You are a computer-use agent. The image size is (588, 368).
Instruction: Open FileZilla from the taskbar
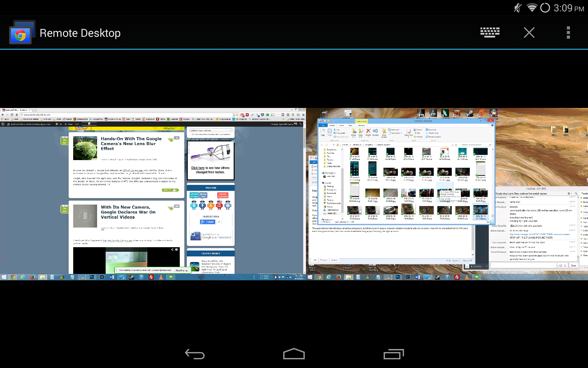pyautogui.click(x=457, y=277)
